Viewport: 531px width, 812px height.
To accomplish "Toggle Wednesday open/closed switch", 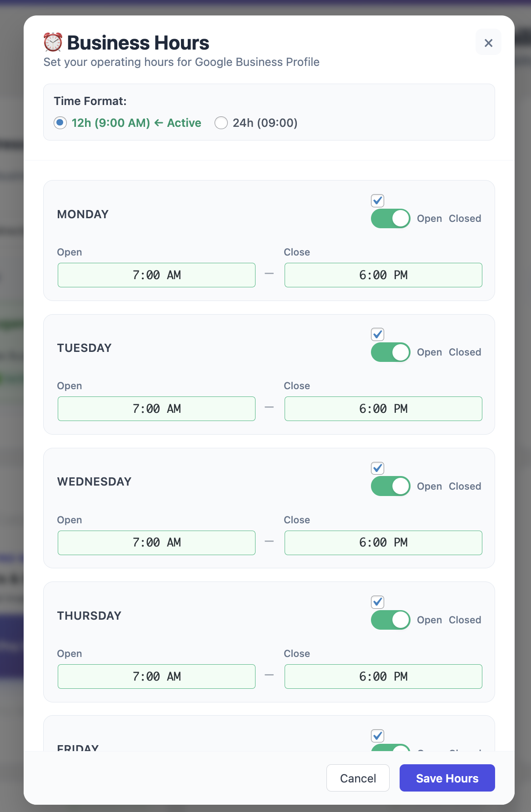I will tap(390, 486).
